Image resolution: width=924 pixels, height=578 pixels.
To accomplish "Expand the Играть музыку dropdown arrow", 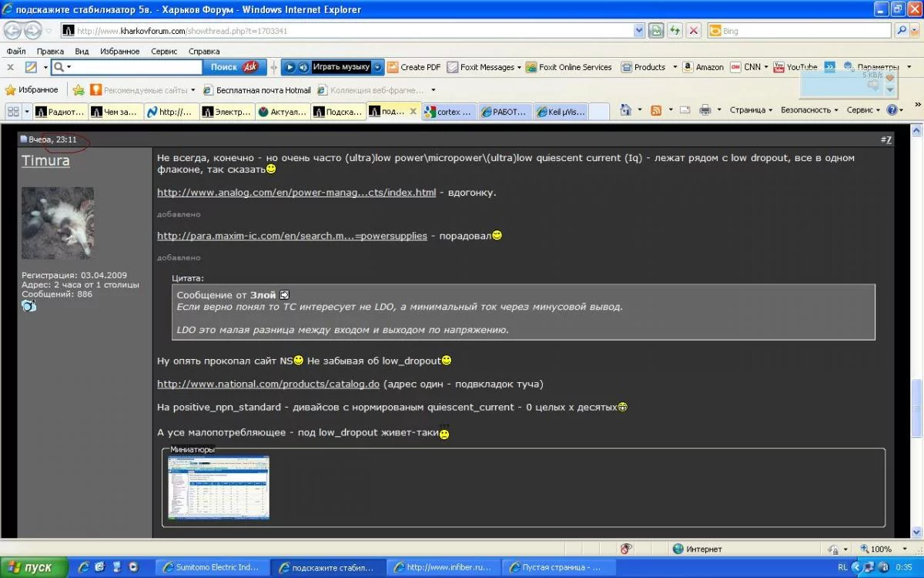I will click(378, 67).
